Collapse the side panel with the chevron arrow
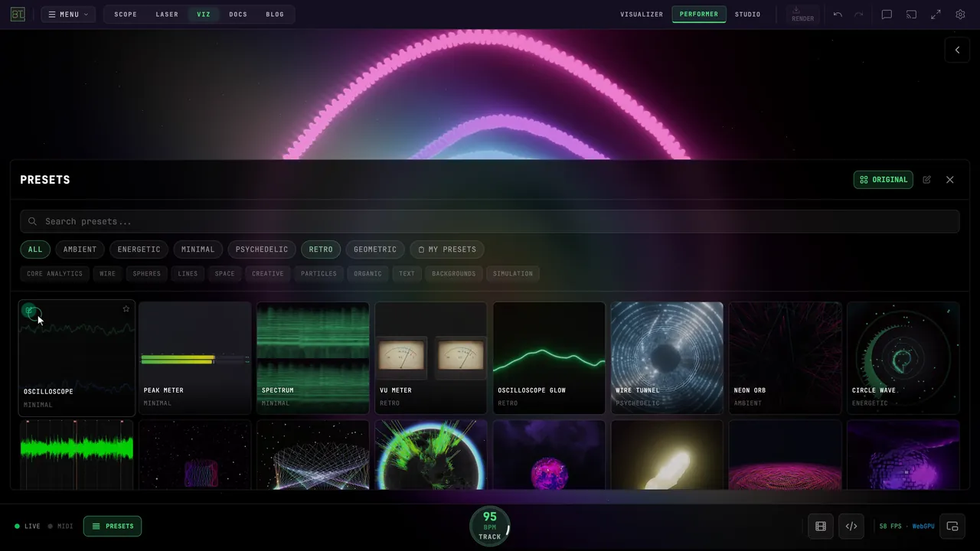The width and height of the screenshot is (980, 551). (957, 50)
